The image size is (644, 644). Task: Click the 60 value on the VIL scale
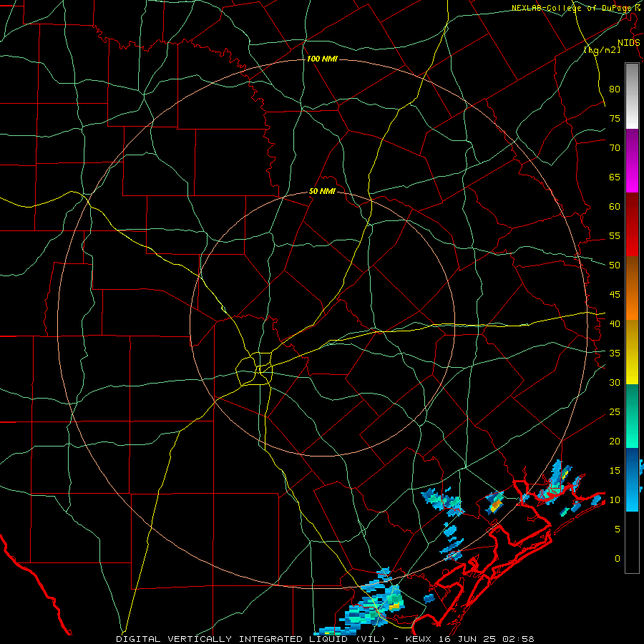615,207
